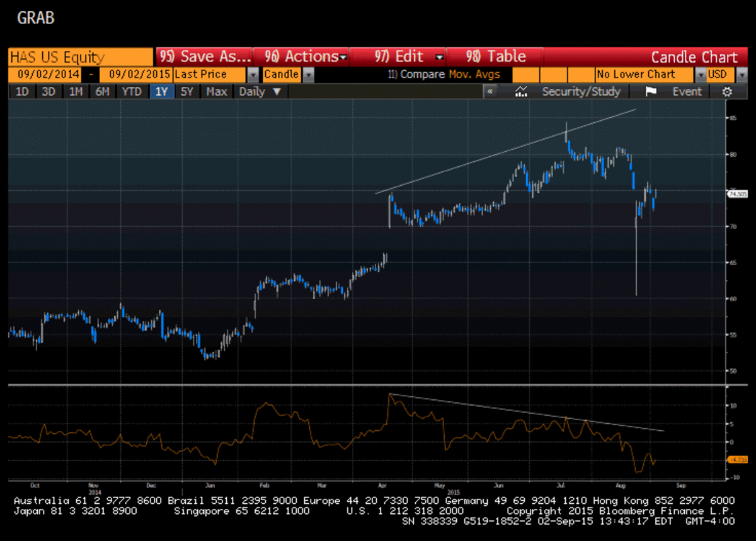Click the 11) Compare link
Image resolution: width=756 pixels, height=541 pixels.
[416, 74]
